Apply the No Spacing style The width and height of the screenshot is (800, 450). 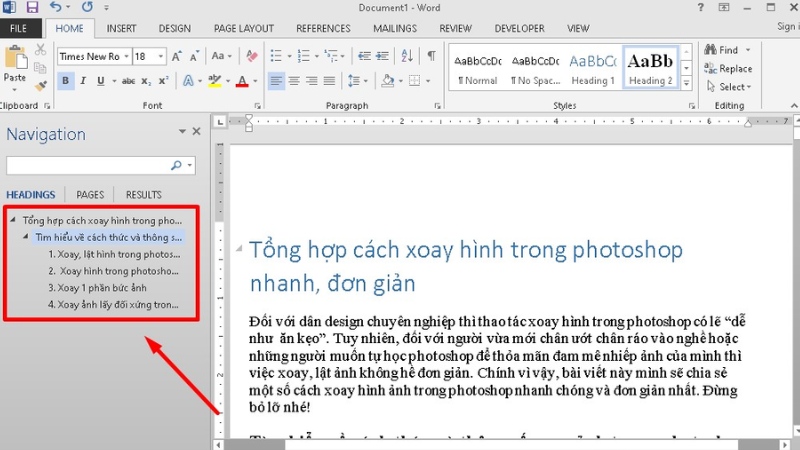click(535, 68)
